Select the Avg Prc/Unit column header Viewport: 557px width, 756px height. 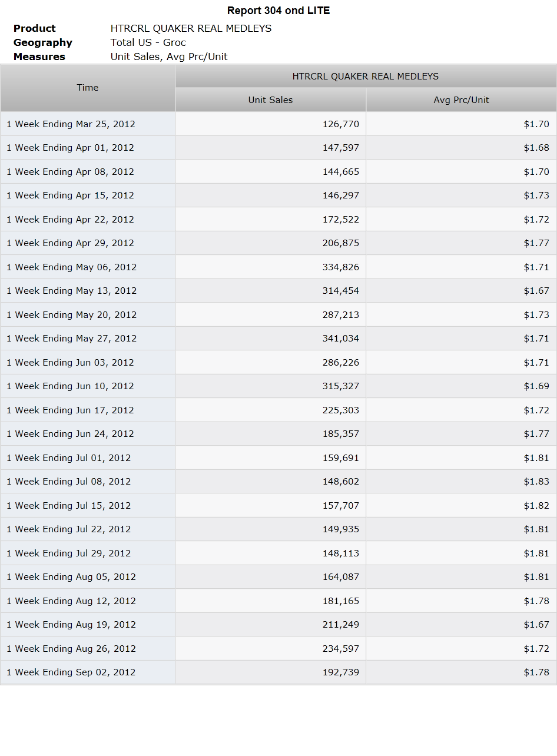click(x=462, y=100)
